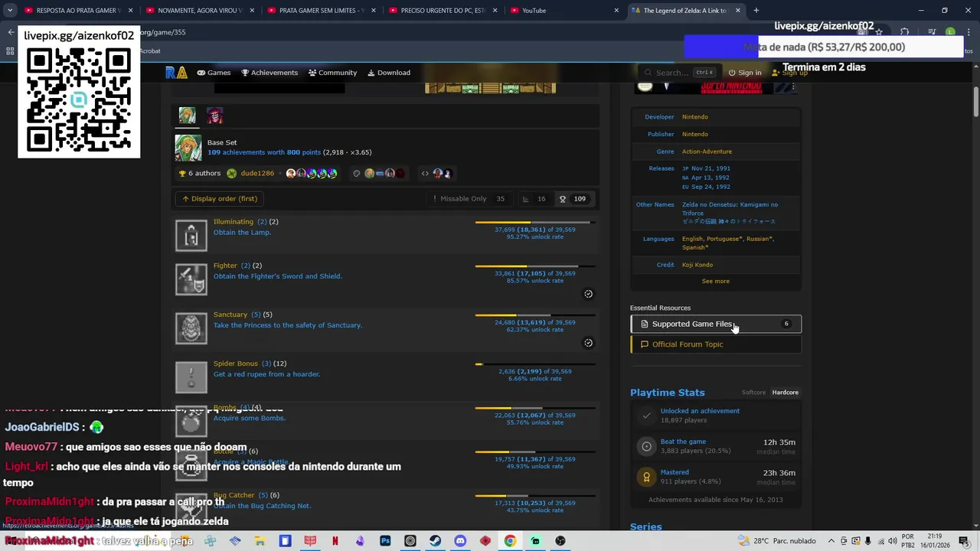Click the large Base Set game badge
The width and height of the screenshot is (980, 551).
point(188,148)
